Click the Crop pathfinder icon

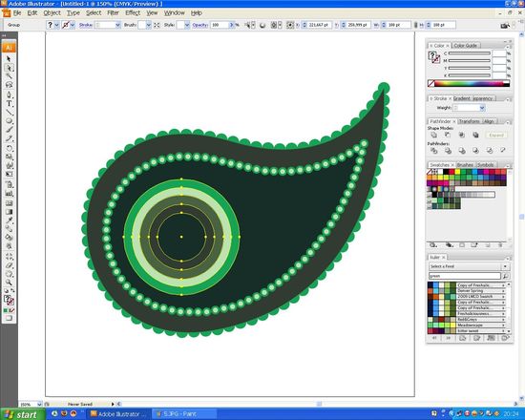point(475,151)
